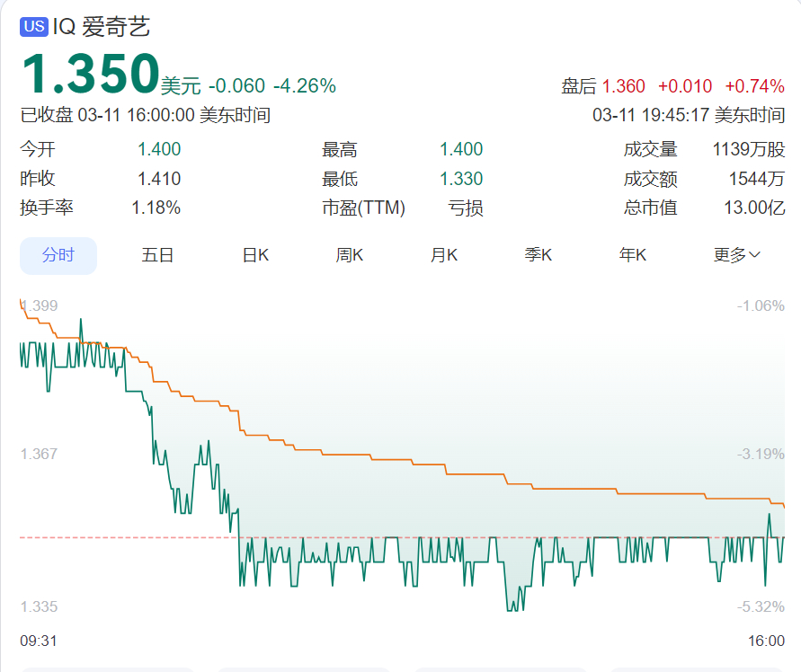Click the 最低 value 1.330
The width and height of the screenshot is (801, 672).
pos(461,179)
